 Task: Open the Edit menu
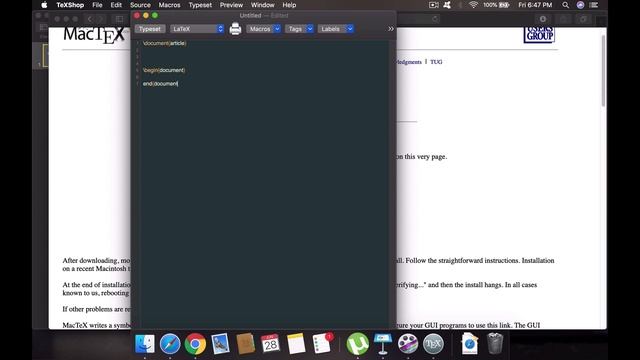click(x=116, y=5)
